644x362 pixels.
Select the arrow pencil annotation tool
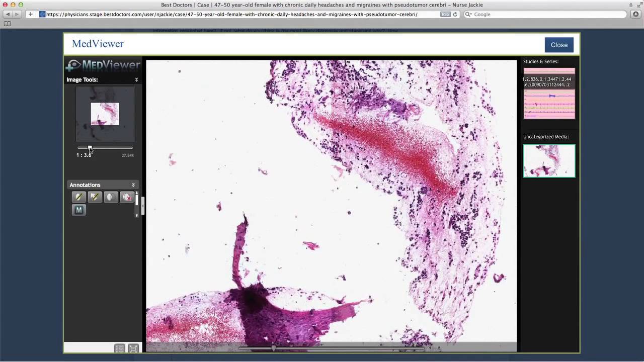95,197
